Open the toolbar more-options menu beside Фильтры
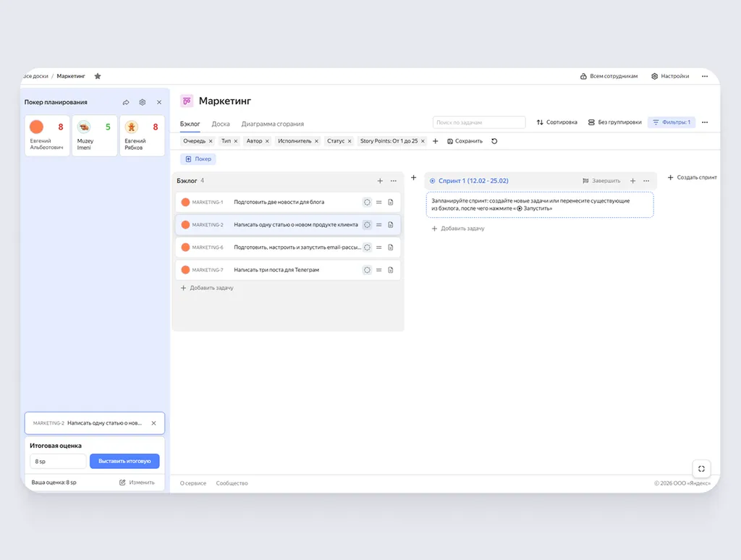This screenshot has height=560, width=741. coord(705,122)
